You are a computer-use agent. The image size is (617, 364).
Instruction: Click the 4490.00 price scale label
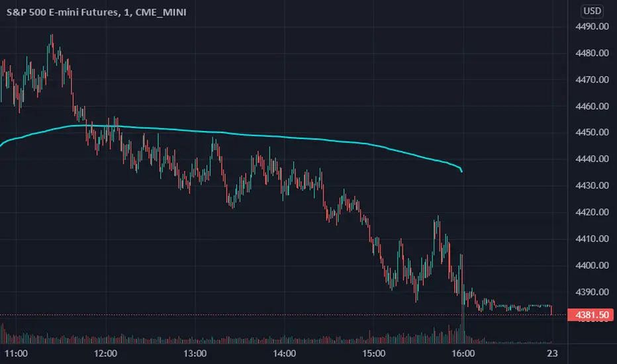pyautogui.click(x=592, y=26)
